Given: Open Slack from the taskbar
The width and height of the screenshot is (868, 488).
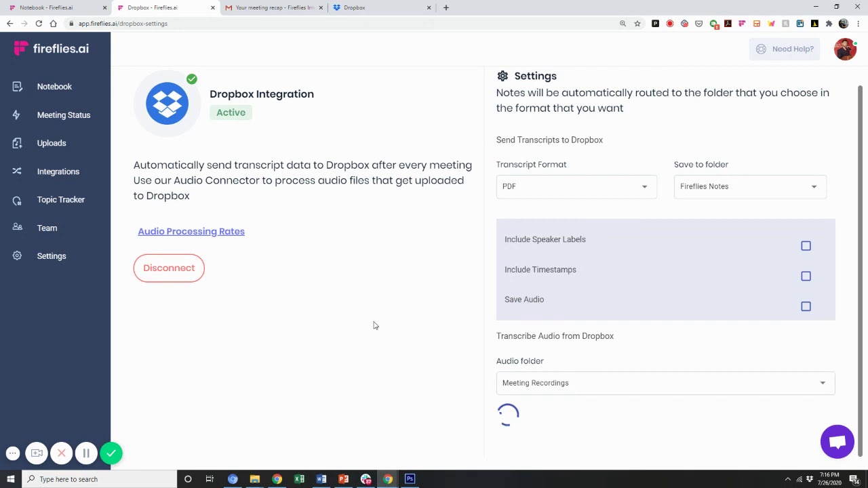Looking at the screenshot, I should (x=366, y=479).
